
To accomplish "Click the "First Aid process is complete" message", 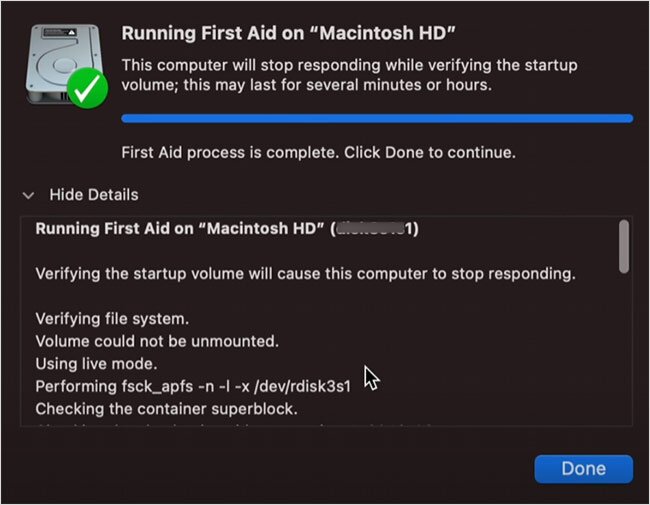I will click(x=318, y=153).
